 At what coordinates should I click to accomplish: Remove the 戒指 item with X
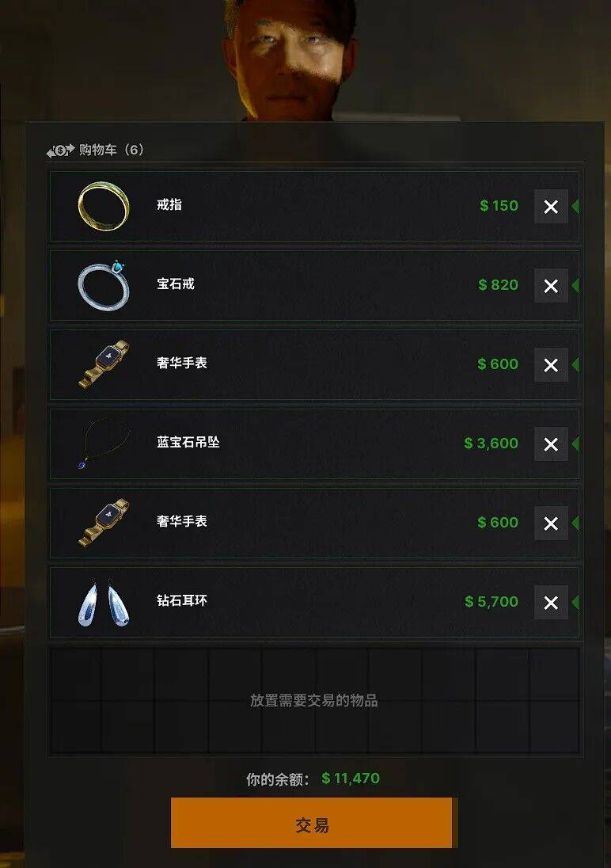click(551, 207)
